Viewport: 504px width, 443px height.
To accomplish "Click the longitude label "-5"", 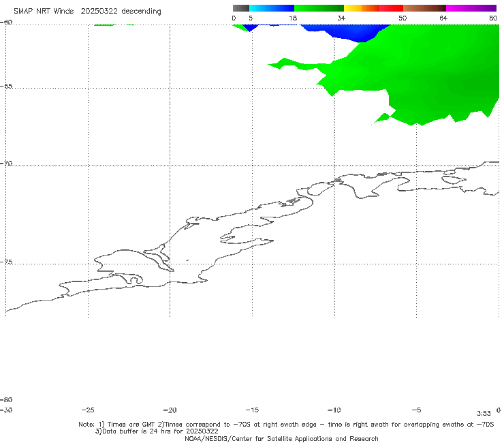I will 416,410.
